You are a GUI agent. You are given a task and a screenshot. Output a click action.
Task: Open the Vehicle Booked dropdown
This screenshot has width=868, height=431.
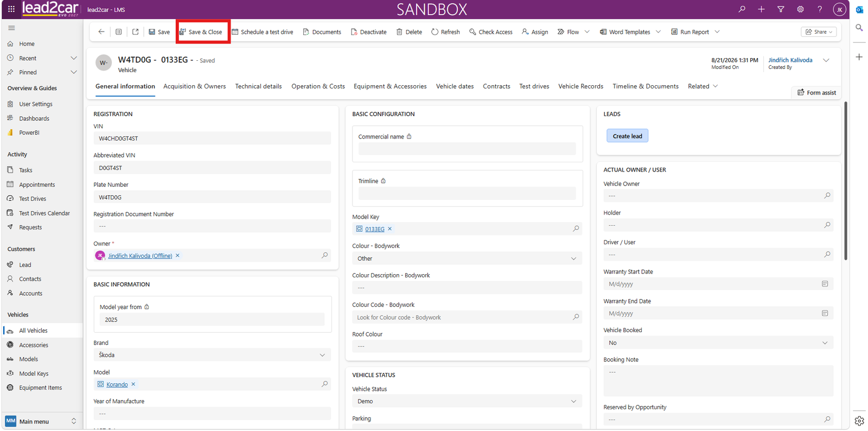[718, 343]
